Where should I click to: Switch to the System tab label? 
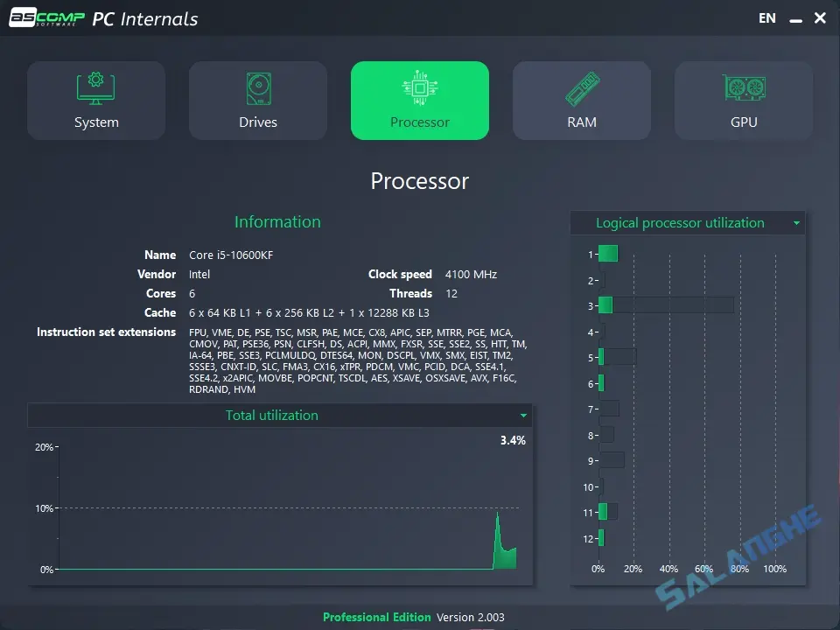coord(96,122)
